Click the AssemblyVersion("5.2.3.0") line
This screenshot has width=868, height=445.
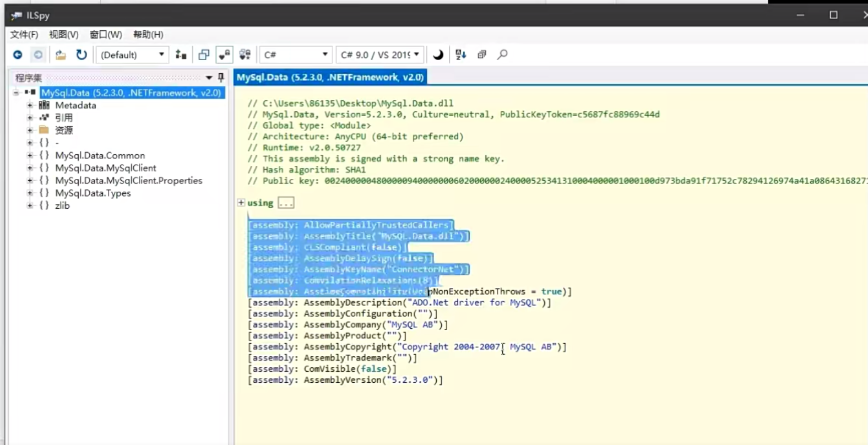[345, 379]
